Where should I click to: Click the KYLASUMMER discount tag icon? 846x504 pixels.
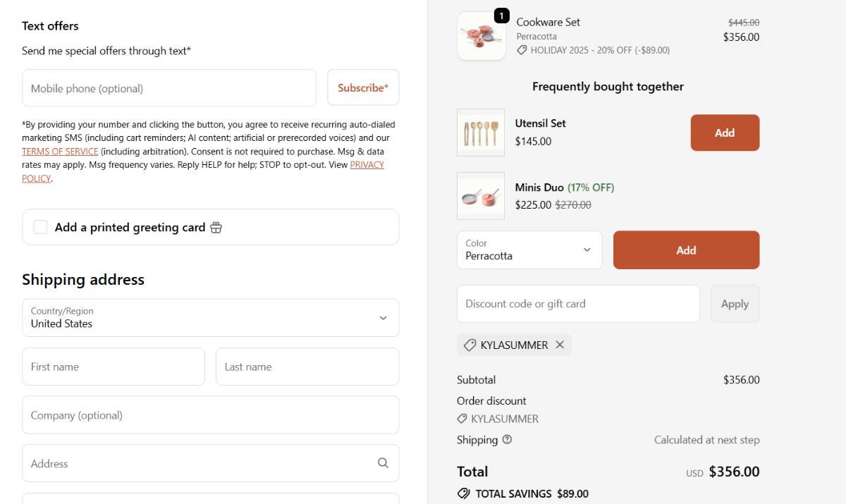point(470,345)
